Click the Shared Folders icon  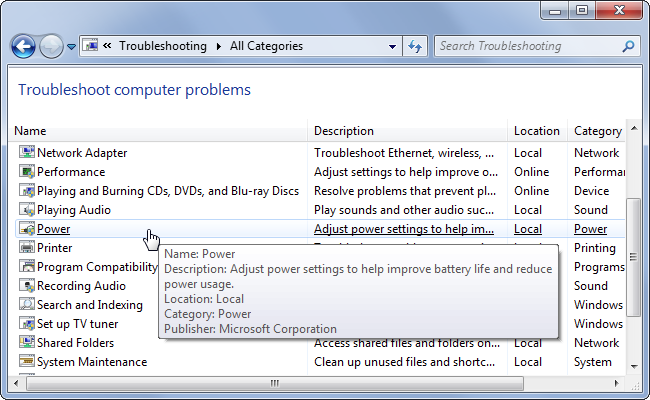pyautogui.click(x=27, y=342)
